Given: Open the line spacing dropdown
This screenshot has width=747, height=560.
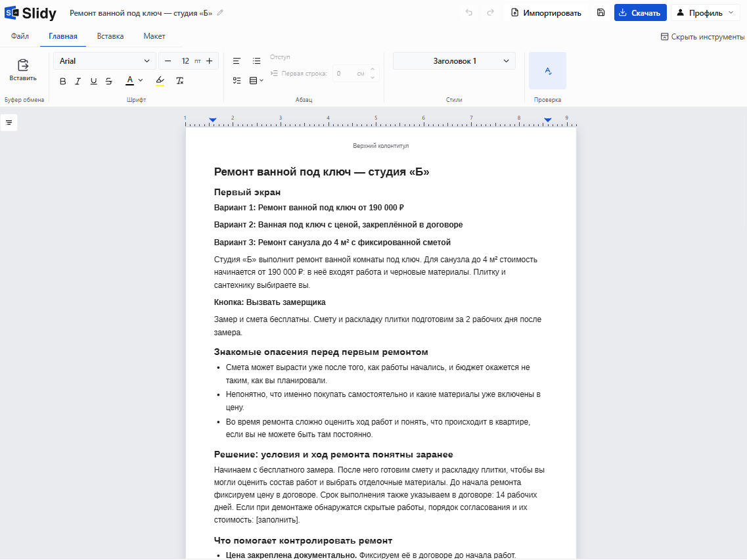Looking at the screenshot, I should pyautogui.click(x=257, y=81).
